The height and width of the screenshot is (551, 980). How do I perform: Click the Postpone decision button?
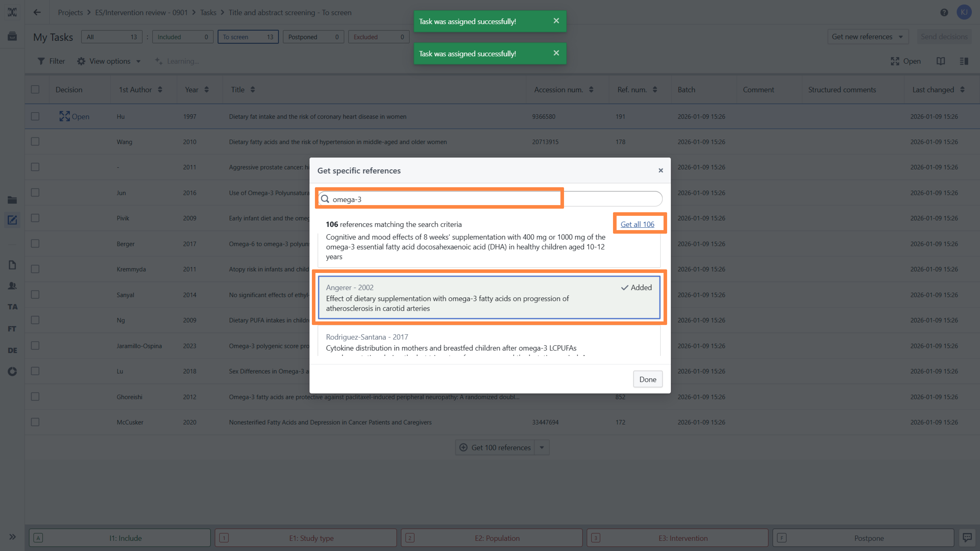[863, 538]
